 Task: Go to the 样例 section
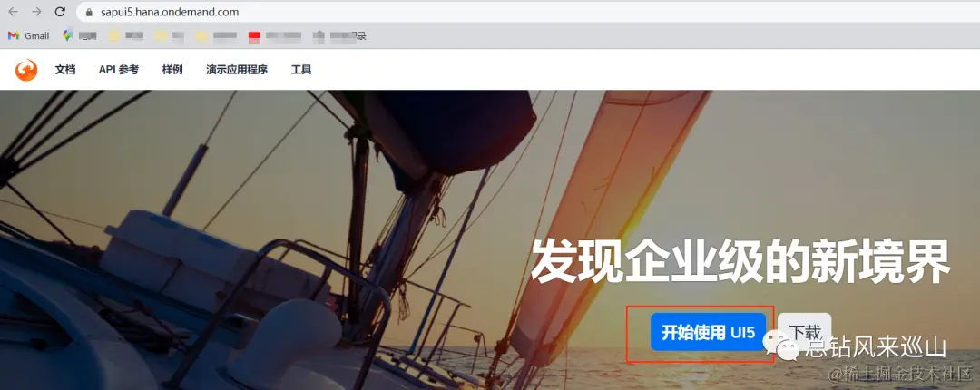click(172, 70)
